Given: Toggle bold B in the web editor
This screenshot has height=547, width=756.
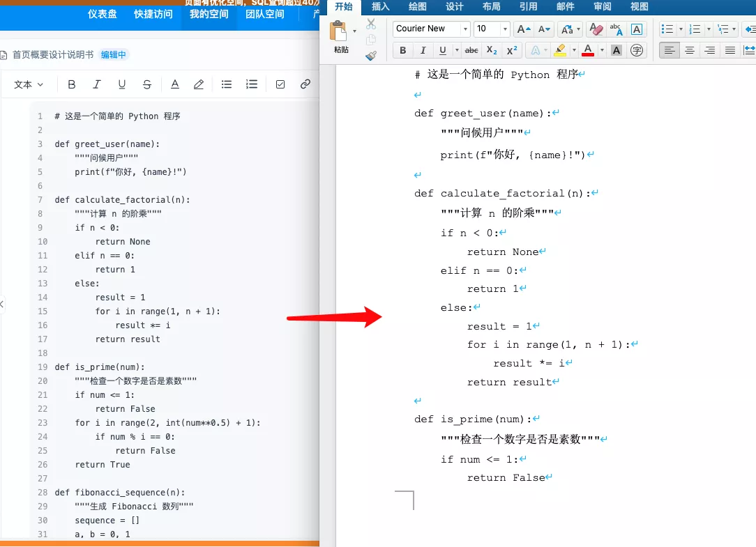Looking at the screenshot, I should pos(71,84).
